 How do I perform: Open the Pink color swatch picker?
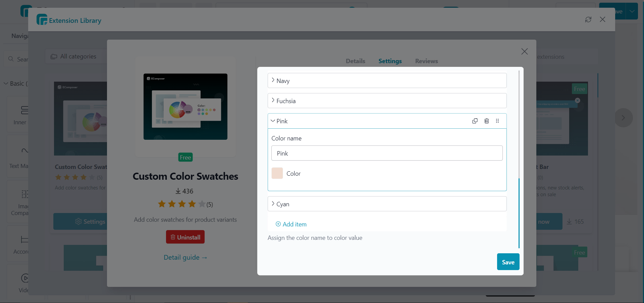[x=277, y=173]
